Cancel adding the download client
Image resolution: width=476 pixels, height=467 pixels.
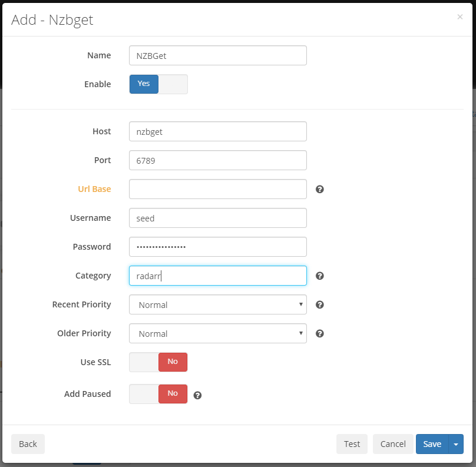[393, 444]
